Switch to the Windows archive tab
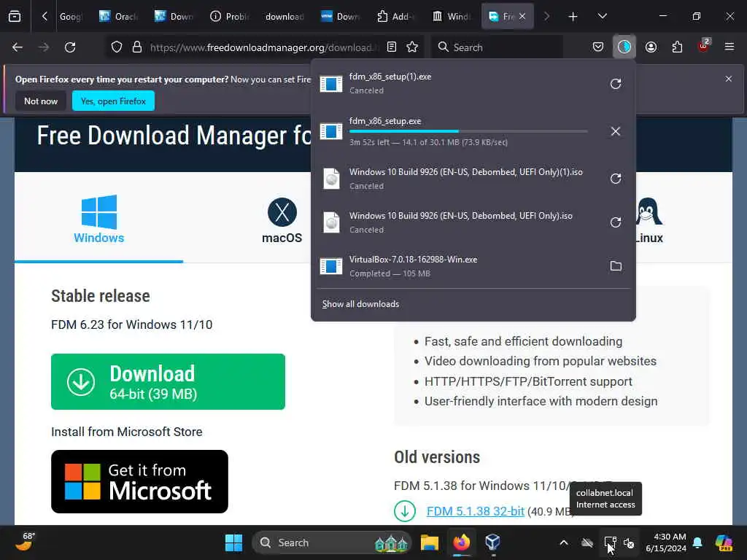The height and width of the screenshot is (560, 747). [x=451, y=17]
